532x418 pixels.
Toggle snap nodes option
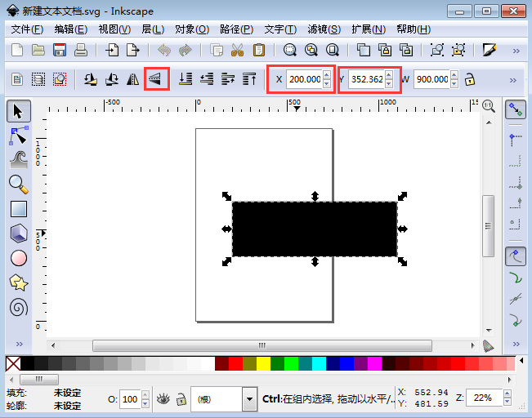(x=516, y=256)
